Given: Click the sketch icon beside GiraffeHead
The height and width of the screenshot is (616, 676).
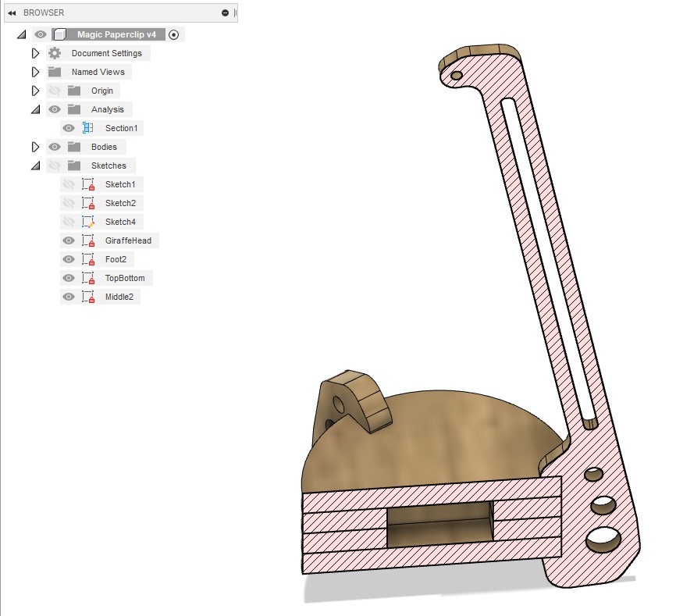Looking at the screenshot, I should click(x=88, y=240).
